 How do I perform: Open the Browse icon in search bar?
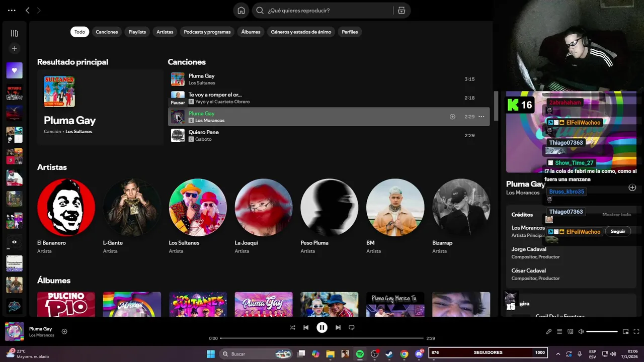coord(401,11)
